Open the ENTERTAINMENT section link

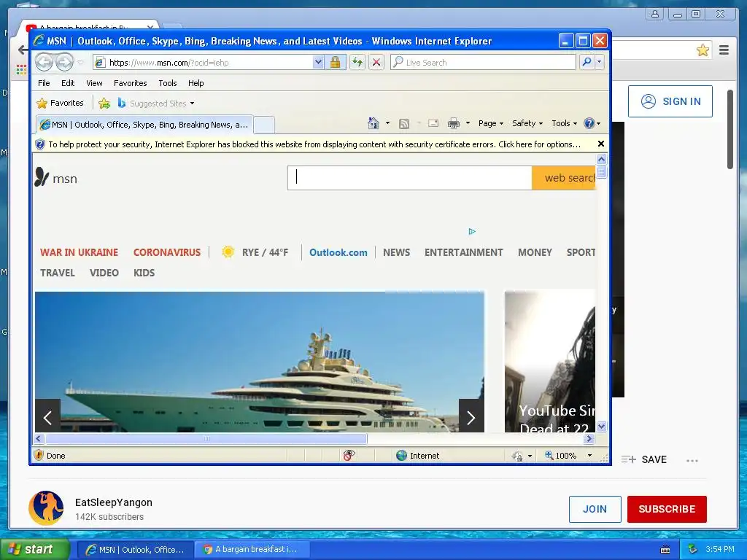tap(463, 252)
